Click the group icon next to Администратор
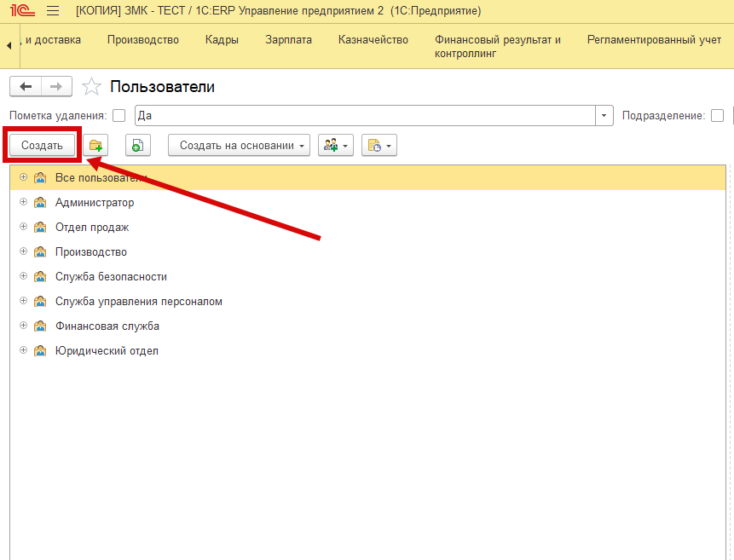Screen dimensions: 734x560 (40, 202)
